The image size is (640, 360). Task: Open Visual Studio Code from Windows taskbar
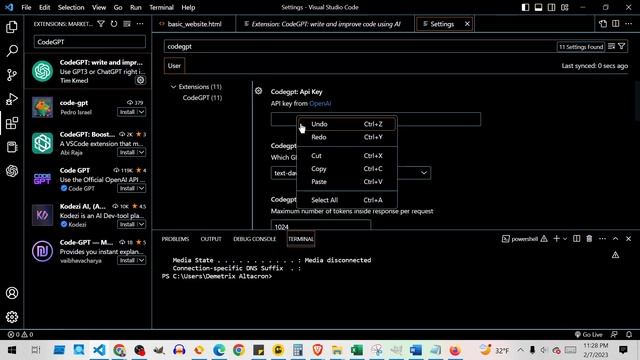coord(99,350)
